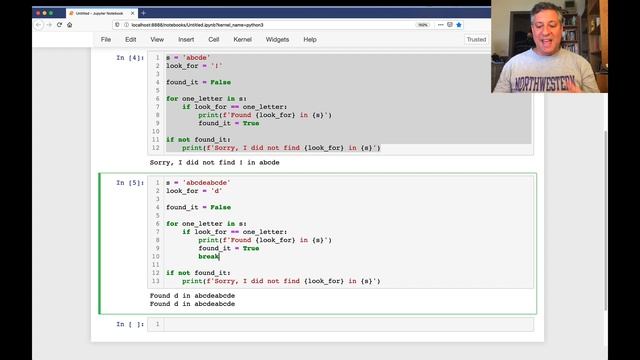Image resolution: width=640 pixels, height=360 pixels.
Task: Open the Help menu
Action: [310, 40]
